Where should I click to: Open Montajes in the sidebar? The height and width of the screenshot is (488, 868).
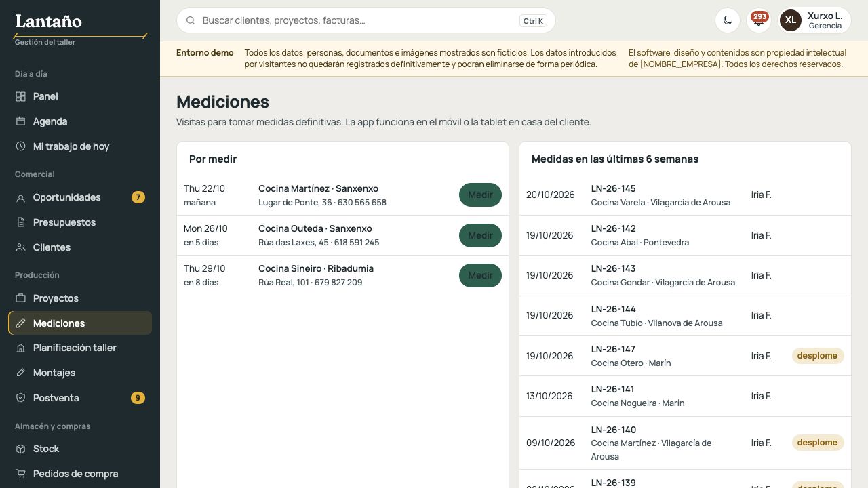80,373
